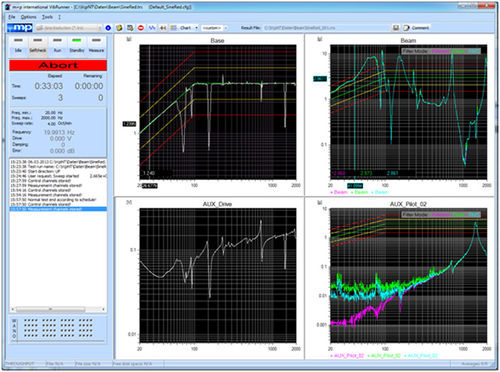500x372 pixels.
Task: Open the Tools menu
Action: pos(47,17)
